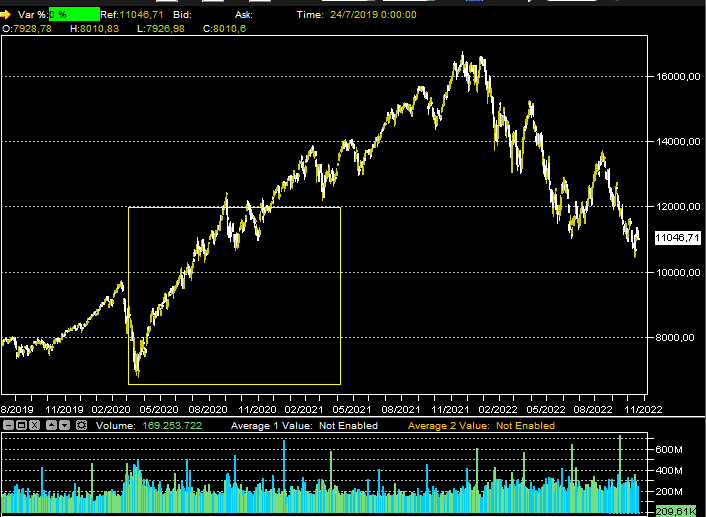Click the current price tag 11046,71
The height and width of the screenshot is (517, 706).
click(677, 238)
